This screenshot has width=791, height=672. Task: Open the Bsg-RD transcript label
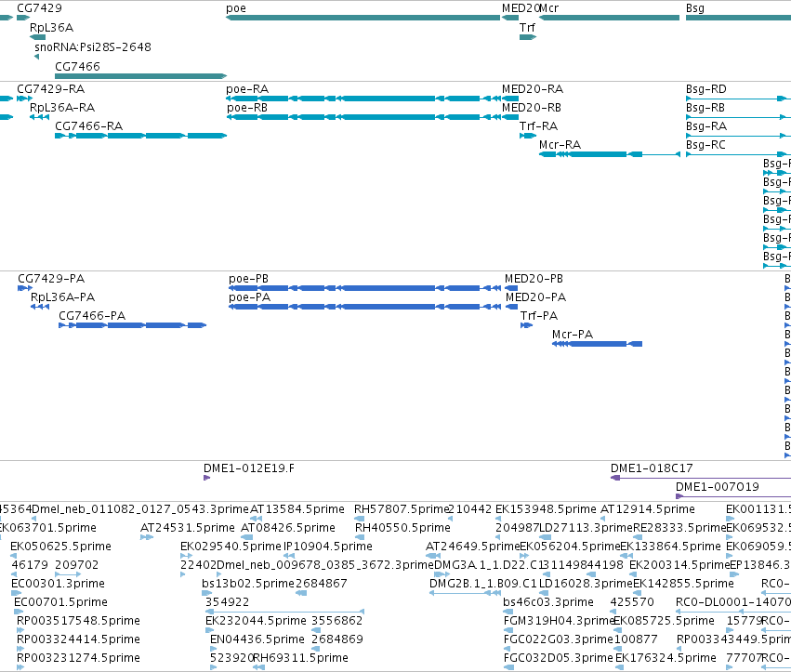tap(706, 89)
